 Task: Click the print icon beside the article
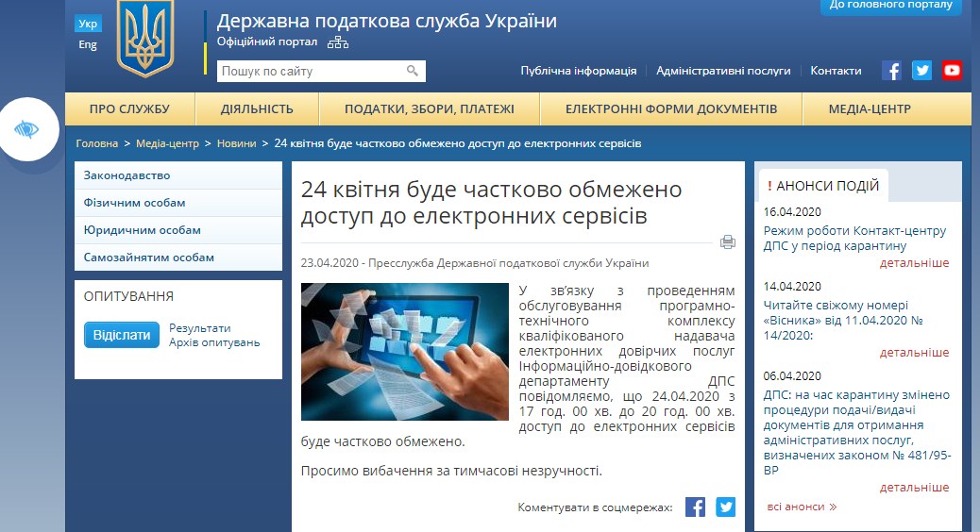727,242
